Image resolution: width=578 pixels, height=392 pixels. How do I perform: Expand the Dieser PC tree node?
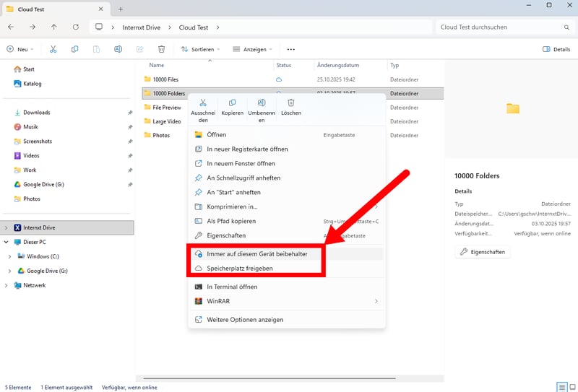[7, 242]
